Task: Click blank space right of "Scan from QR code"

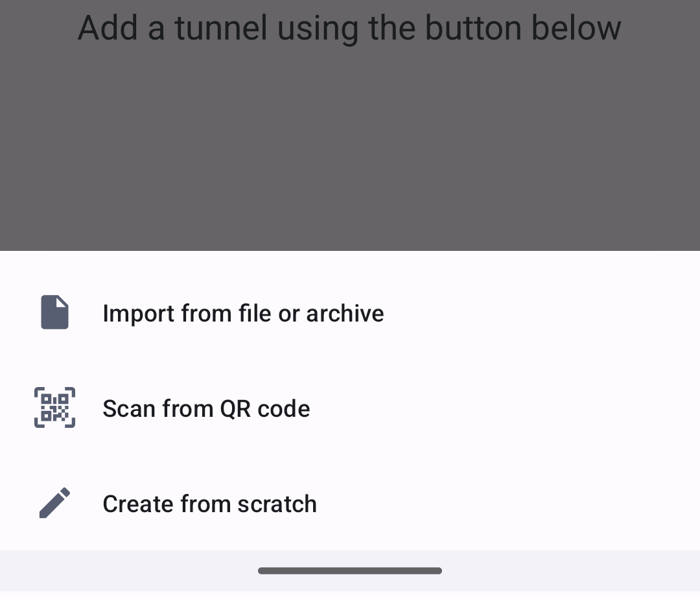Action: (x=506, y=408)
